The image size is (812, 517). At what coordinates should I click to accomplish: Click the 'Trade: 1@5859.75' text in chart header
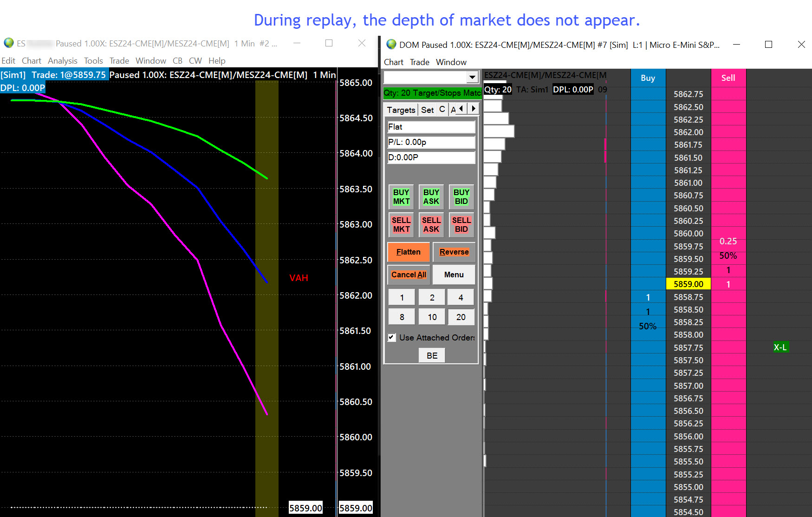pos(69,75)
